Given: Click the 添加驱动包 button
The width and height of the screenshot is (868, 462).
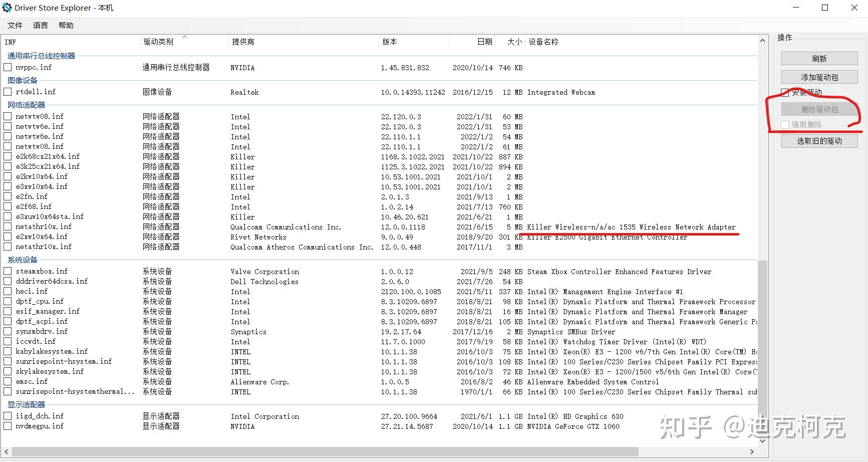Looking at the screenshot, I should coord(819,77).
